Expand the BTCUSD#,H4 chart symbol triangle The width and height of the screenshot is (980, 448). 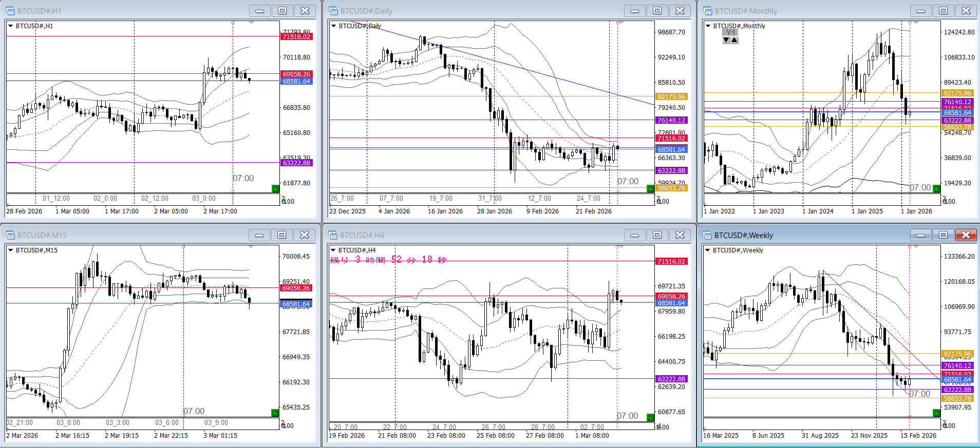[333, 250]
